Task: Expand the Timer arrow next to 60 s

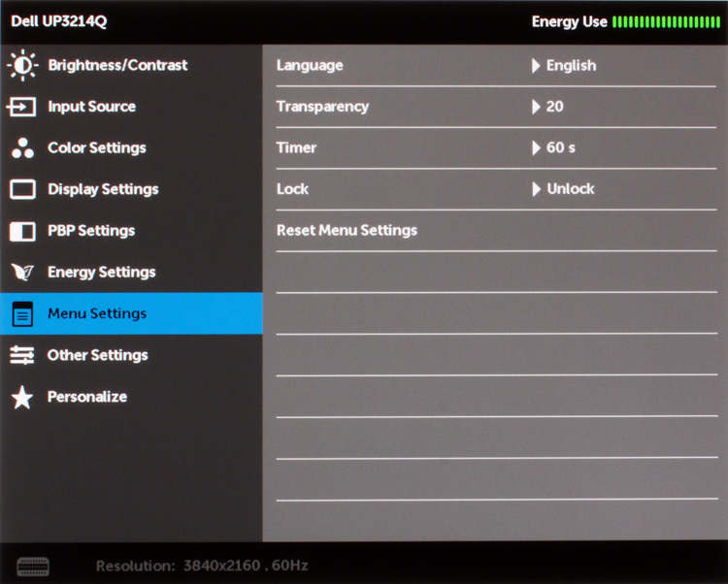Action: tap(536, 148)
